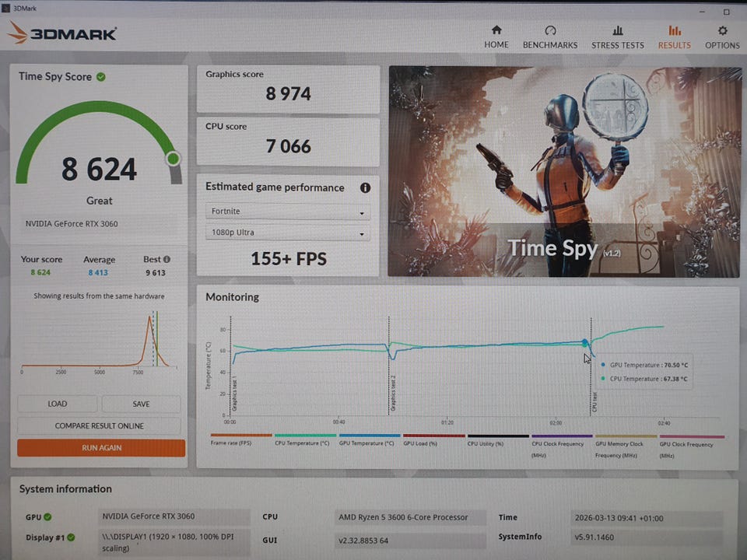Click info icon next to Estimated game performance
The width and height of the screenshot is (747, 560).
tap(365, 187)
